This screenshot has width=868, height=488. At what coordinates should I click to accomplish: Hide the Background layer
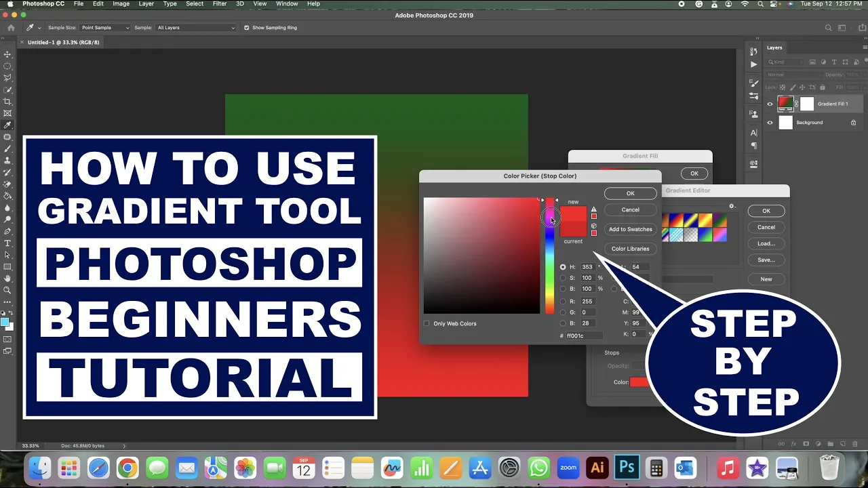pyautogui.click(x=770, y=123)
